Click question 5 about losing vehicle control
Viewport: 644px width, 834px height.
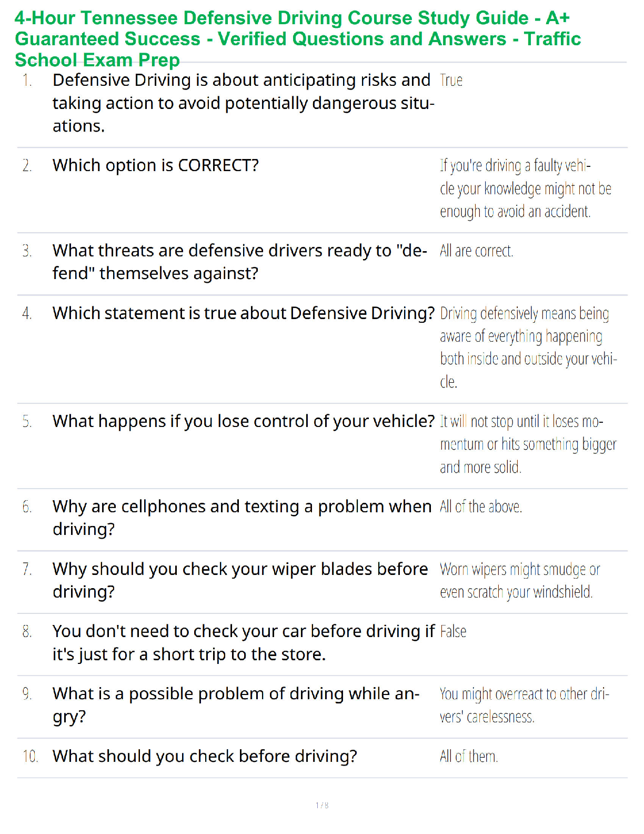243,421
